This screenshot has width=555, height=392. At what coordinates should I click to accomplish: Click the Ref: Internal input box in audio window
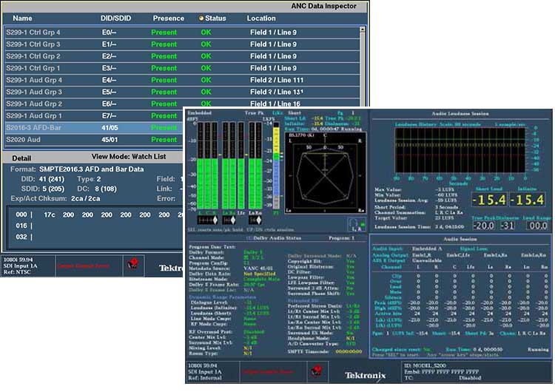pyautogui.click(x=212, y=372)
